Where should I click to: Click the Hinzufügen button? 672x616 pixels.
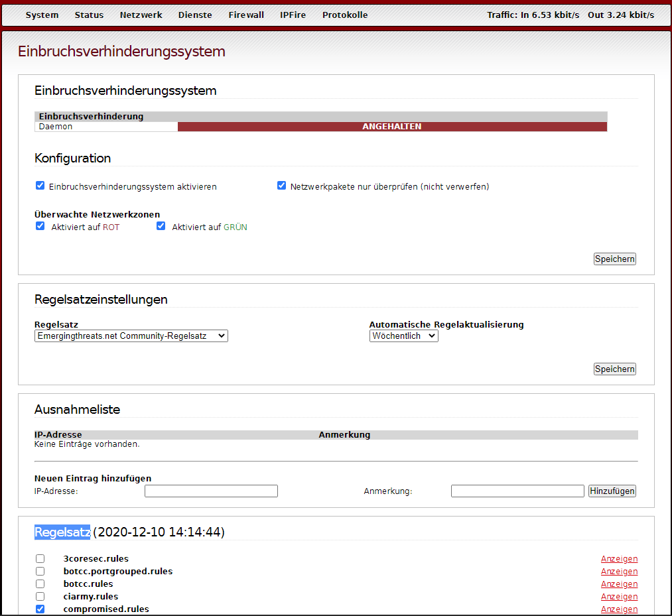(x=612, y=491)
